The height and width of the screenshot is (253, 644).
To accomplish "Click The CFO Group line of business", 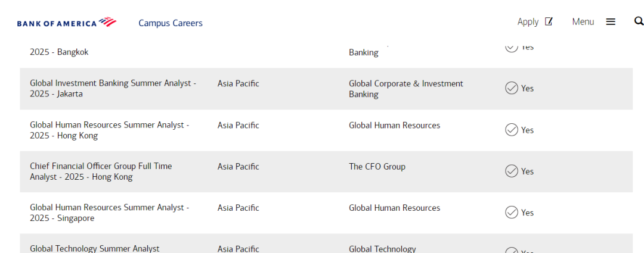I will click(x=377, y=167).
